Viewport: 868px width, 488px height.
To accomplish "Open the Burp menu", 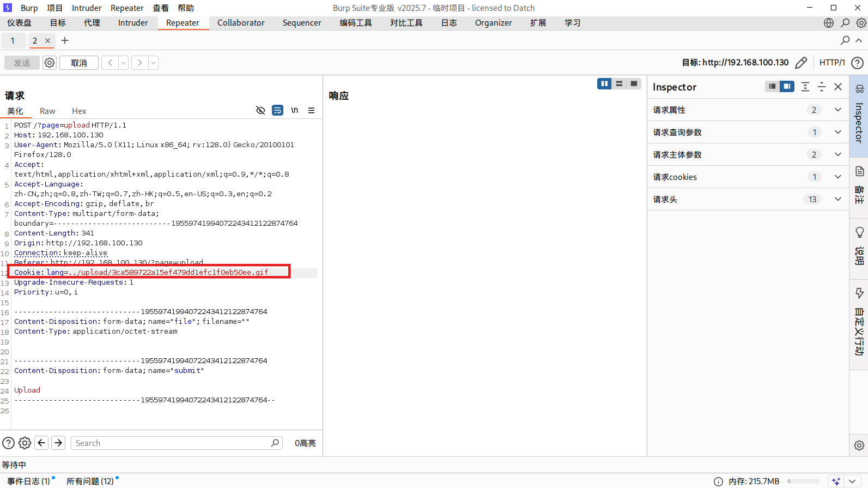I will (29, 8).
